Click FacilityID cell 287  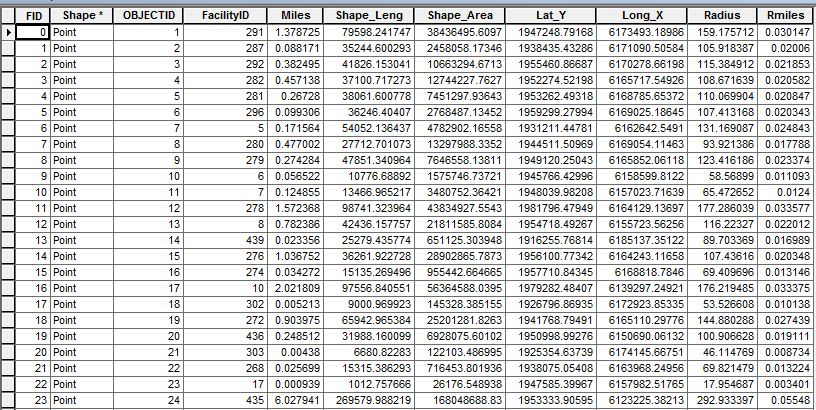click(x=225, y=48)
